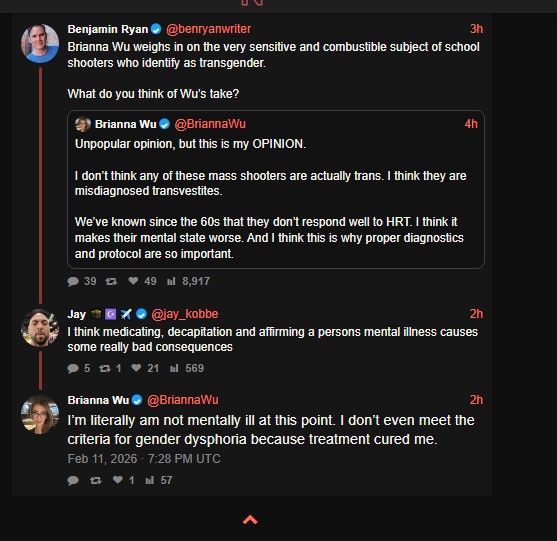The height and width of the screenshot is (541, 557).
Task: Retweet Brianna Wu's reply at bottom
Action: click(x=96, y=481)
